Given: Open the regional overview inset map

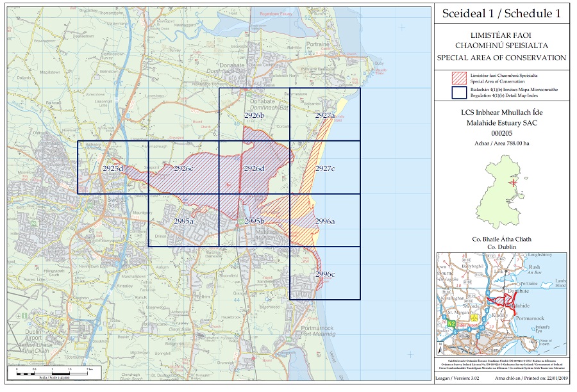Looking at the screenshot, I should click(502, 304).
